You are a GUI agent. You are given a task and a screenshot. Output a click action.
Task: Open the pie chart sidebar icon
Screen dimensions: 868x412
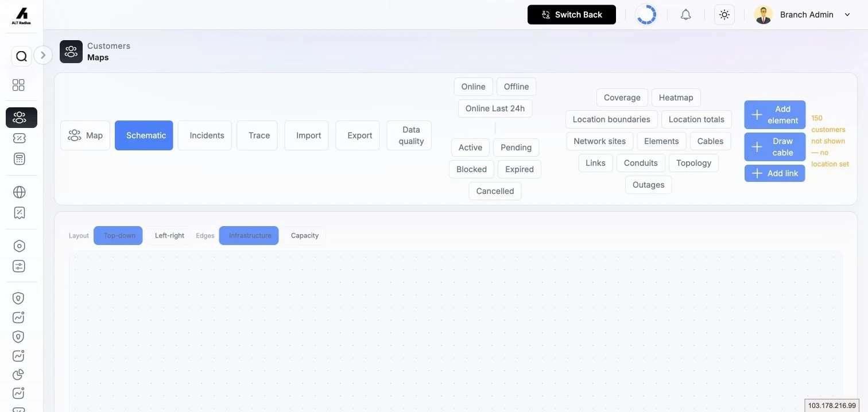(x=19, y=375)
